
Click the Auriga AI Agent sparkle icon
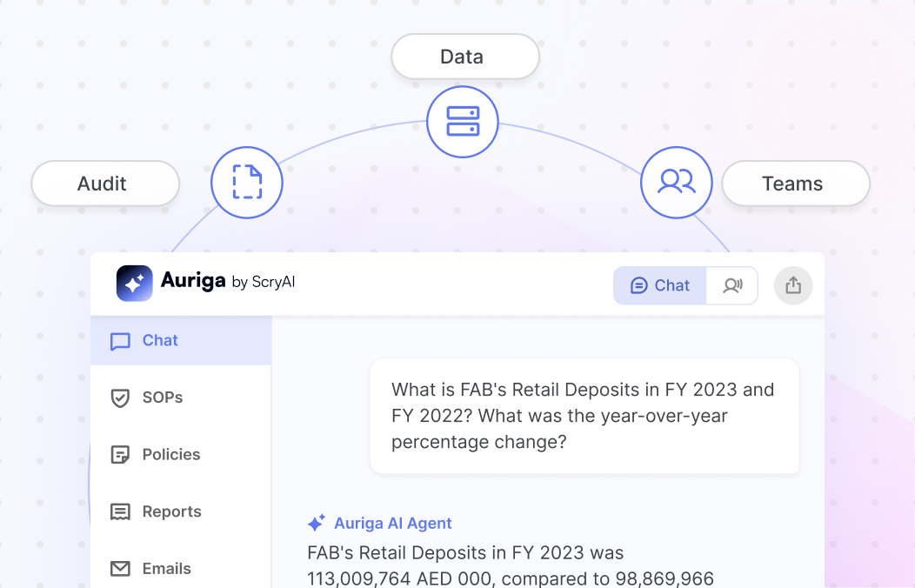coord(317,523)
